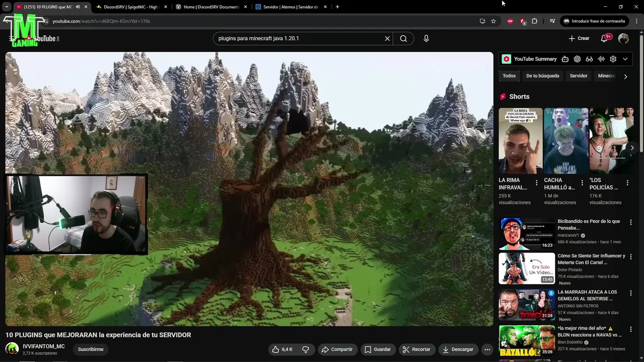The height and width of the screenshot is (362, 644).
Task: Click the magnifying glass search button
Action: tap(404, 38)
